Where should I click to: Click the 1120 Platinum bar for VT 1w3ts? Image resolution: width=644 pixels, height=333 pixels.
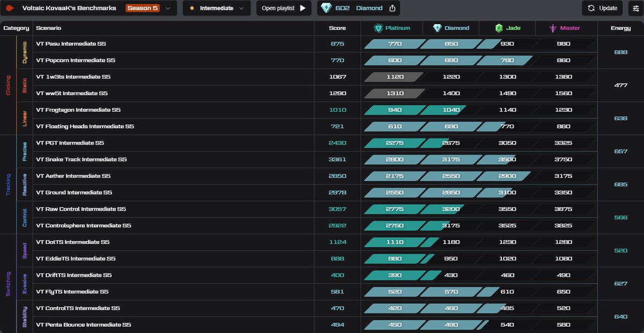[x=394, y=77]
